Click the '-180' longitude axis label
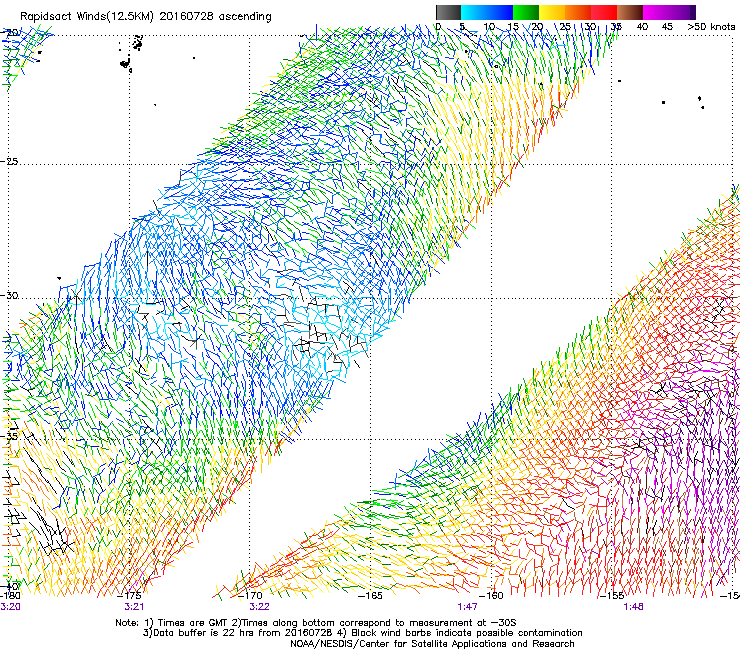This screenshot has width=740, height=650. coord(10,595)
